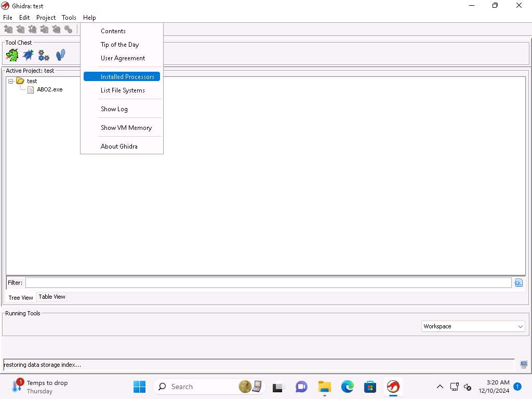Open File Explorer from the taskbar
Screen dimensions: 532x399
pos(325,387)
